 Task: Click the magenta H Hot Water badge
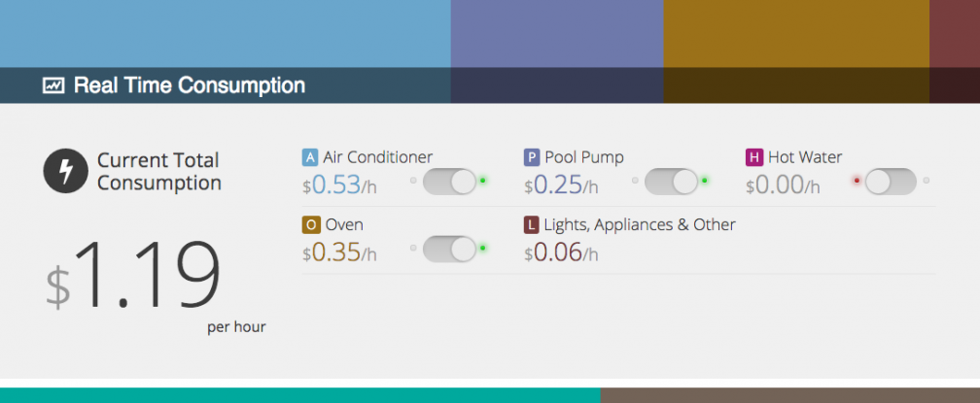tap(754, 157)
